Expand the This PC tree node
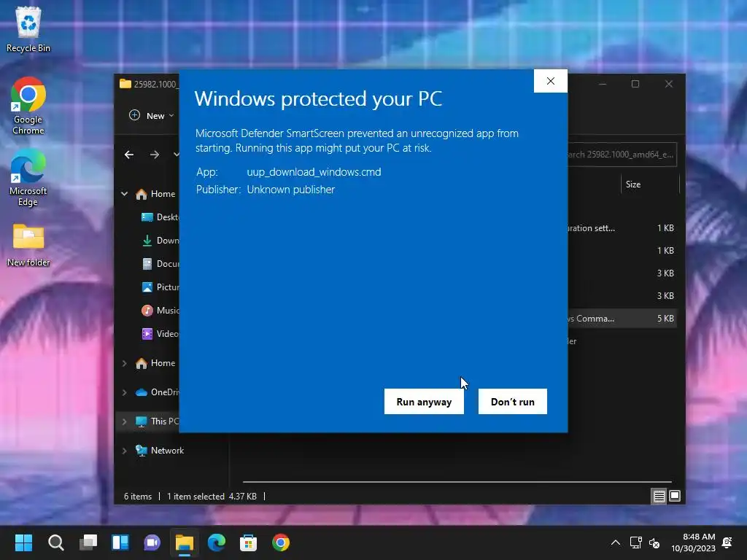Image resolution: width=747 pixels, height=560 pixels. point(124,421)
